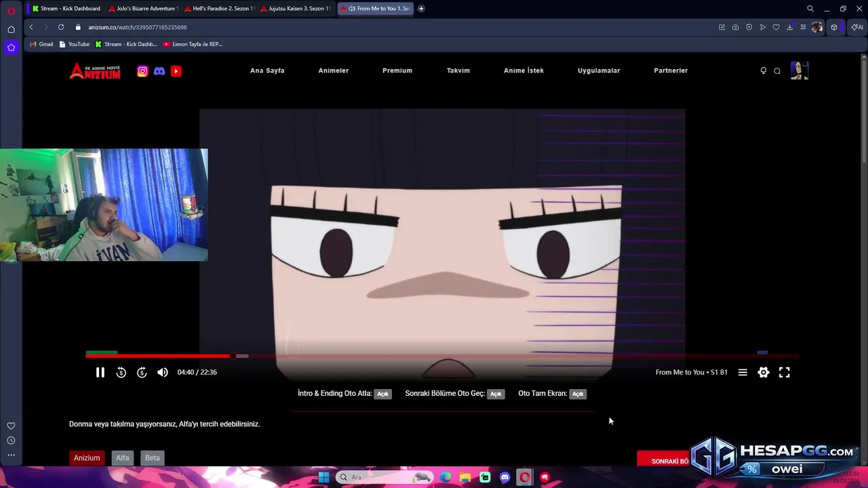Open Windows Start menu
The height and width of the screenshot is (488, 868).
tap(323, 477)
